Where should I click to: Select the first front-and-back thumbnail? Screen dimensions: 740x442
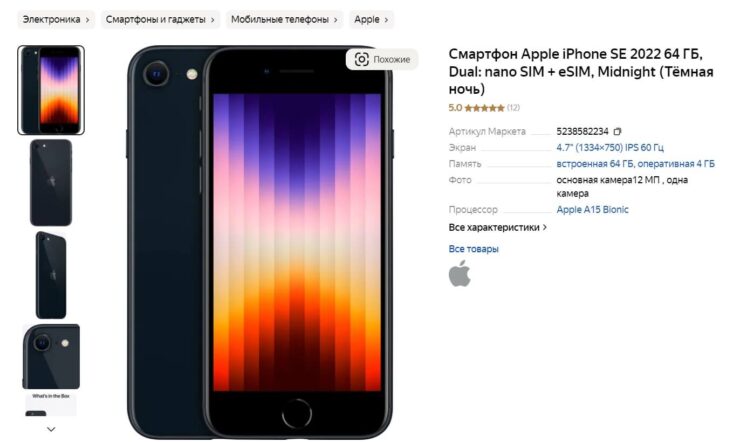[51, 90]
